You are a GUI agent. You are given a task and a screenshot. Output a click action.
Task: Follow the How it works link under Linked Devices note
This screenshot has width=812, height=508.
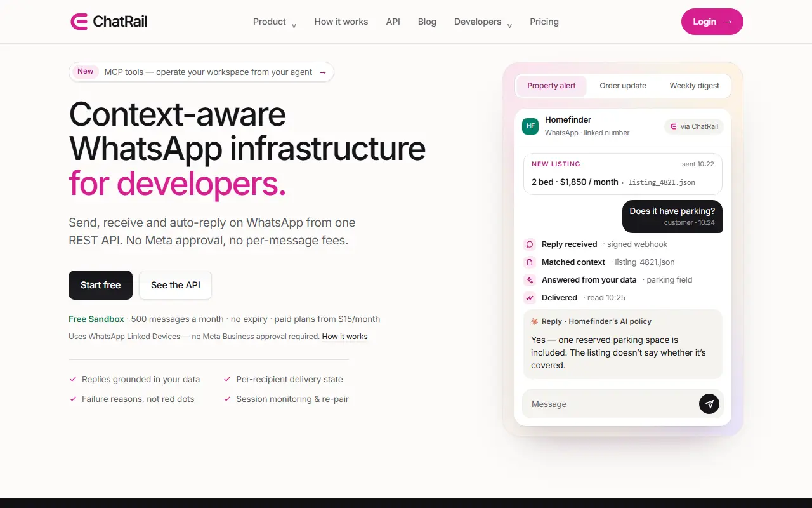[345, 337]
